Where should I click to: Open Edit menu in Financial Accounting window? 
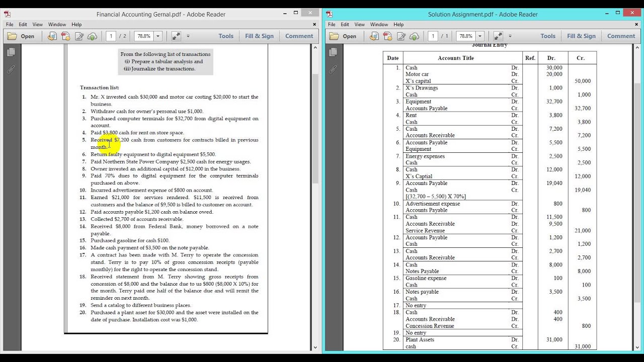point(23,24)
